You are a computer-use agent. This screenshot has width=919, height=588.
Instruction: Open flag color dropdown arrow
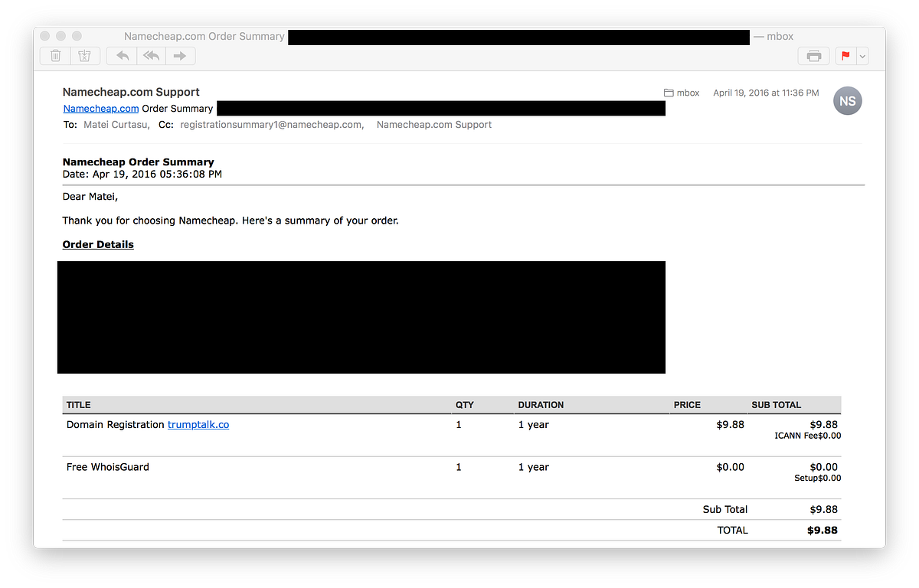tap(863, 56)
